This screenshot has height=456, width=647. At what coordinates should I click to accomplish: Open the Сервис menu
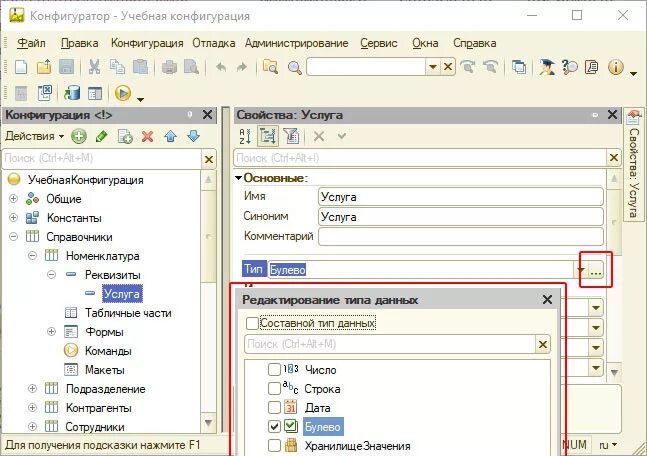point(379,43)
